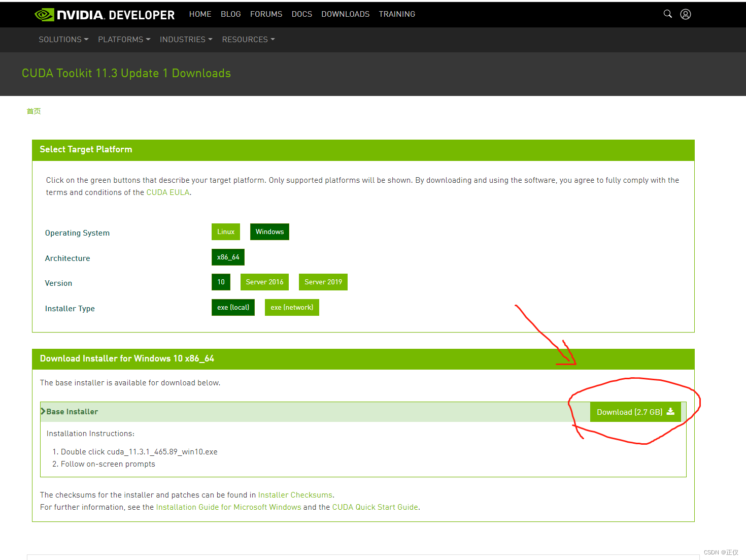Viewport: 746px width, 560px height.
Task: Expand the INDUSTRIES dropdown menu
Action: pyautogui.click(x=186, y=40)
